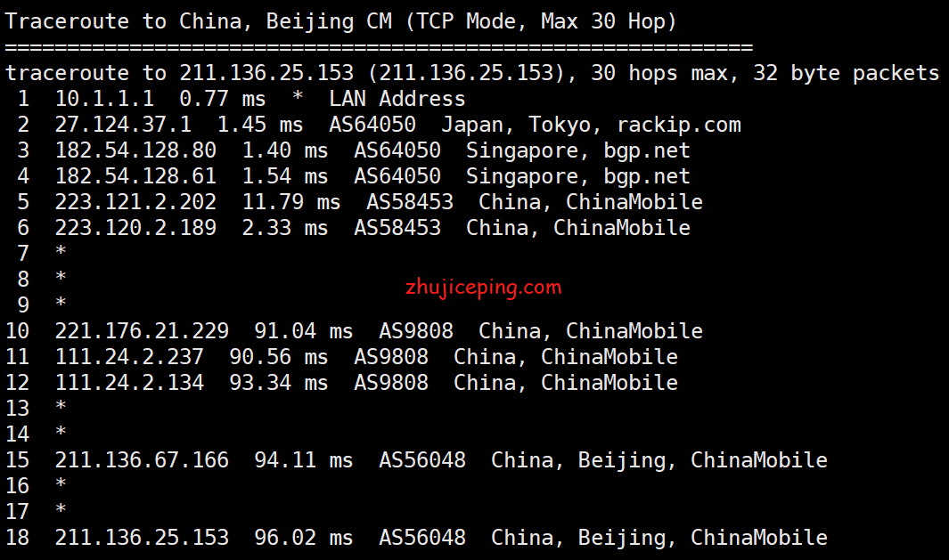
Task: Click the 'LAN Address' label in hop 1
Action: click(397, 99)
